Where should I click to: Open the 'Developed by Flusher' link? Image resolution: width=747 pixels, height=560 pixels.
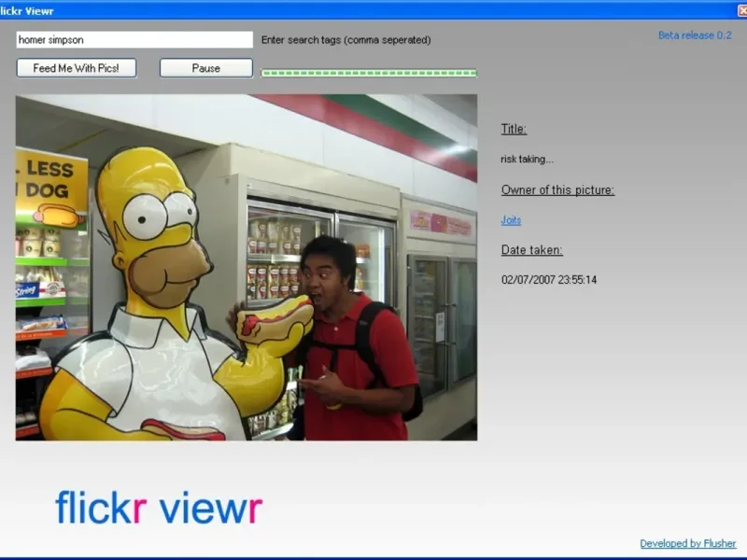coord(687,543)
